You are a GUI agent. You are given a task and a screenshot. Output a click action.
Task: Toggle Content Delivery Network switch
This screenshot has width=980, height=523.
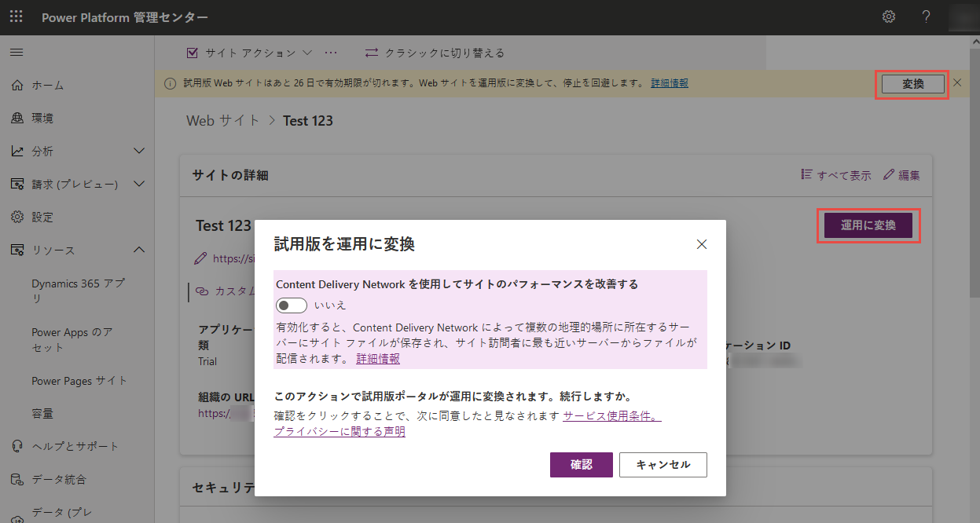(x=291, y=305)
